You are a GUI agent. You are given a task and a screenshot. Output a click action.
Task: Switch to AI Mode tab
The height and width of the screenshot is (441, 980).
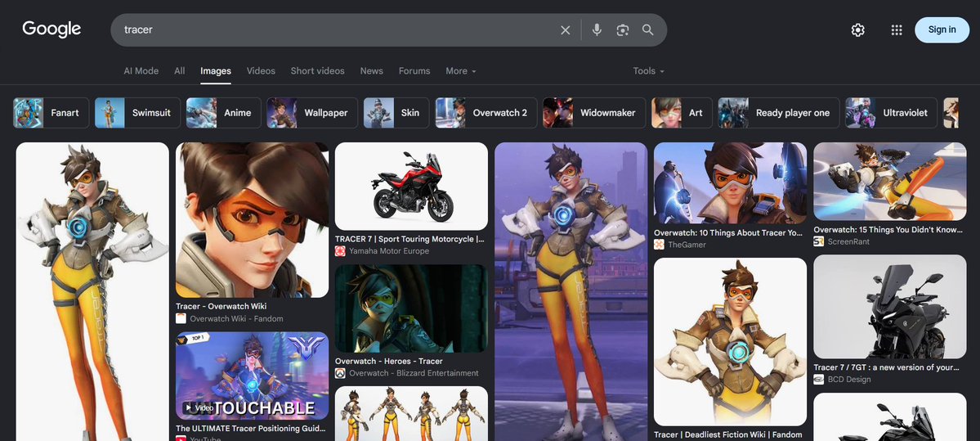pos(141,70)
